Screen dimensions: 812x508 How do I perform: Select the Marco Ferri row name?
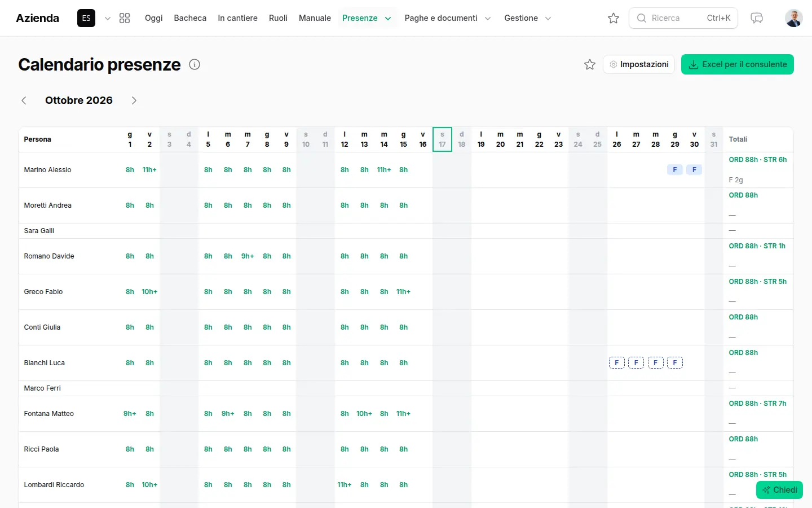pos(42,388)
